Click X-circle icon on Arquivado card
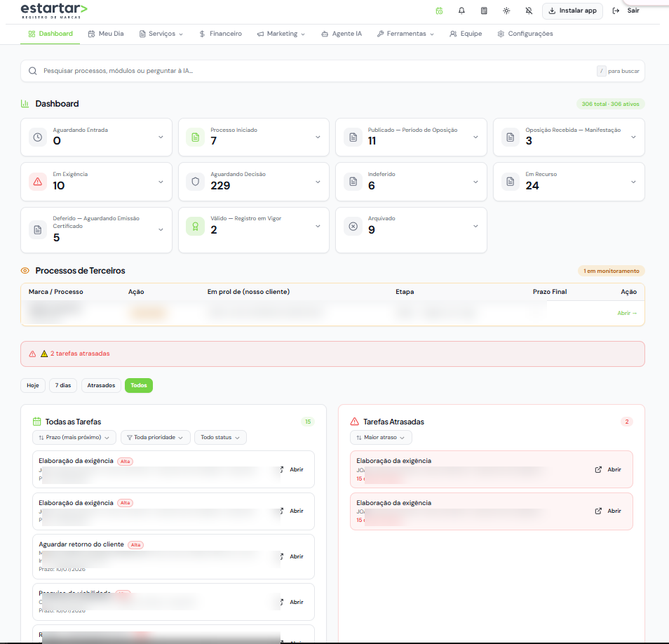This screenshot has height=644, width=669. pyautogui.click(x=353, y=226)
